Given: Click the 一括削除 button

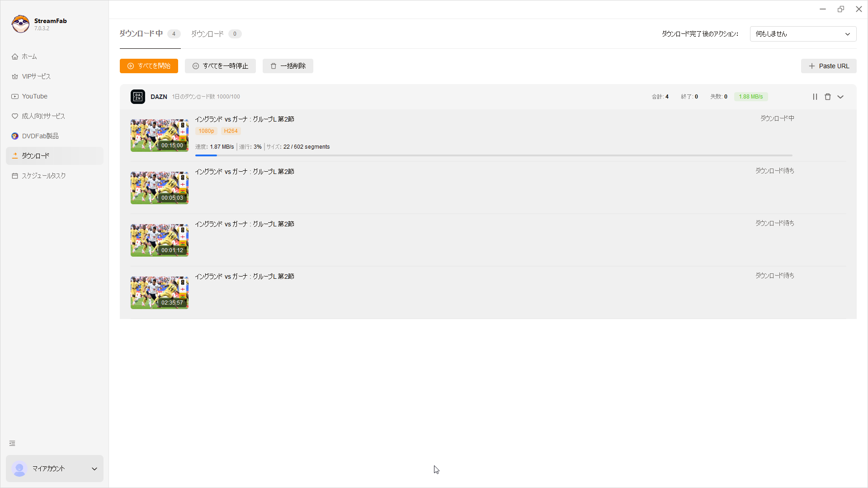Looking at the screenshot, I should tap(288, 66).
